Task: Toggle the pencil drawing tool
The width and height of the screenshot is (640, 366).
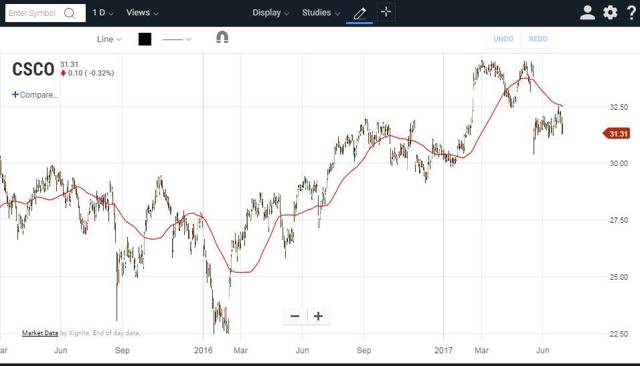Action: pyautogui.click(x=359, y=13)
